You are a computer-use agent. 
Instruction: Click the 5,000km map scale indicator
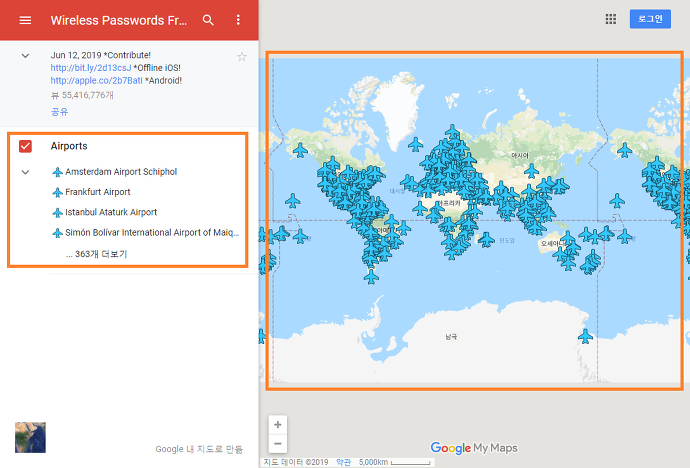pos(394,462)
